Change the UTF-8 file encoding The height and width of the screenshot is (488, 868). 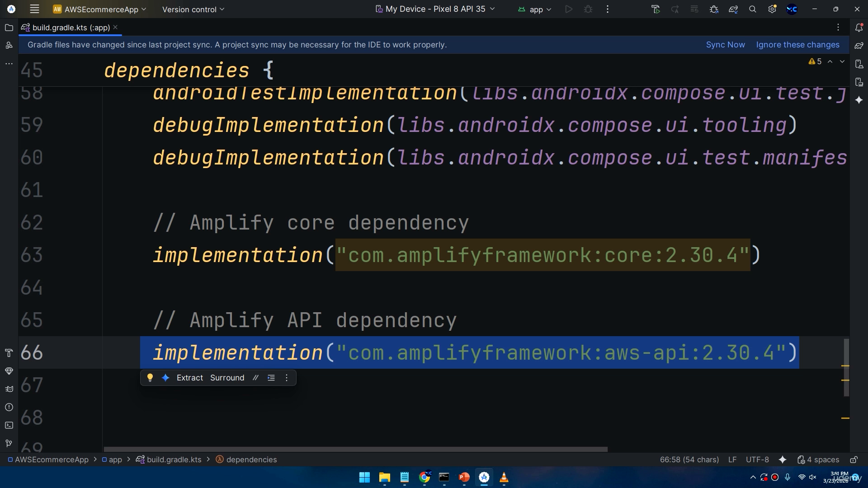pyautogui.click(x=757, y=460)
